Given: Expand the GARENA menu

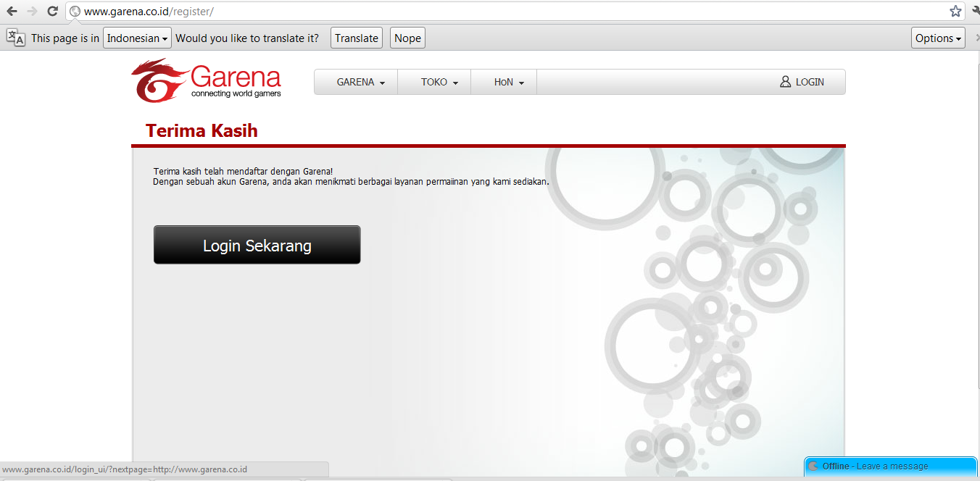Looking at the screenshot, I should pyautogui.click(x=356, y=82).
